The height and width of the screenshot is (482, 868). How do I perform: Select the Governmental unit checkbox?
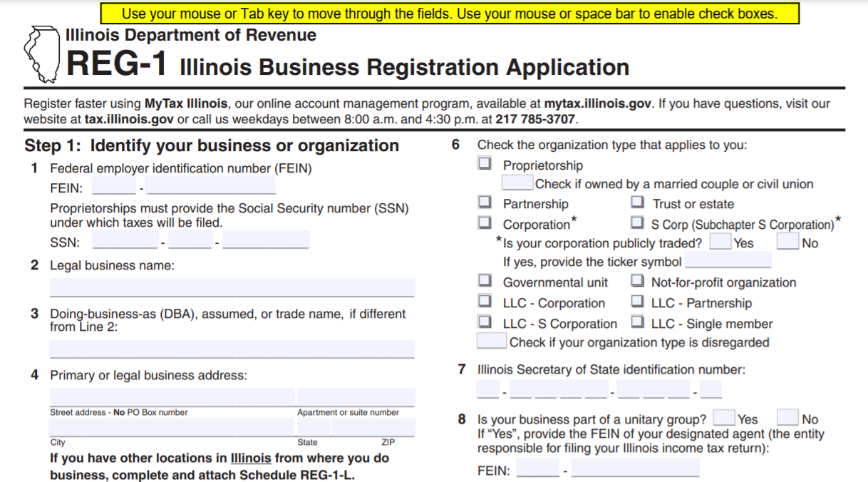485,281
